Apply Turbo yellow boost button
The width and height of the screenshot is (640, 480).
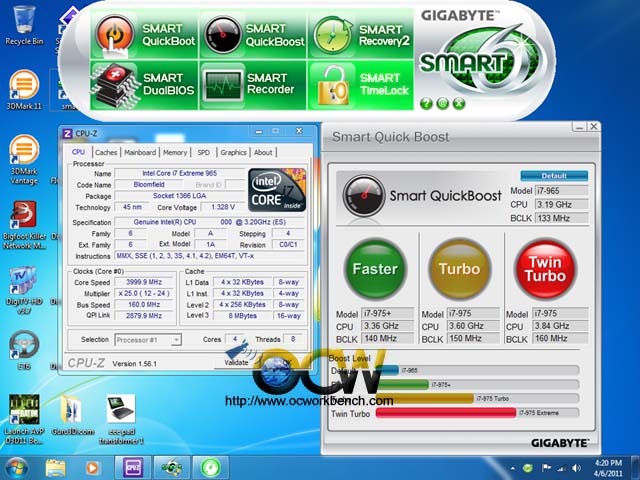(x=460, y=269)
